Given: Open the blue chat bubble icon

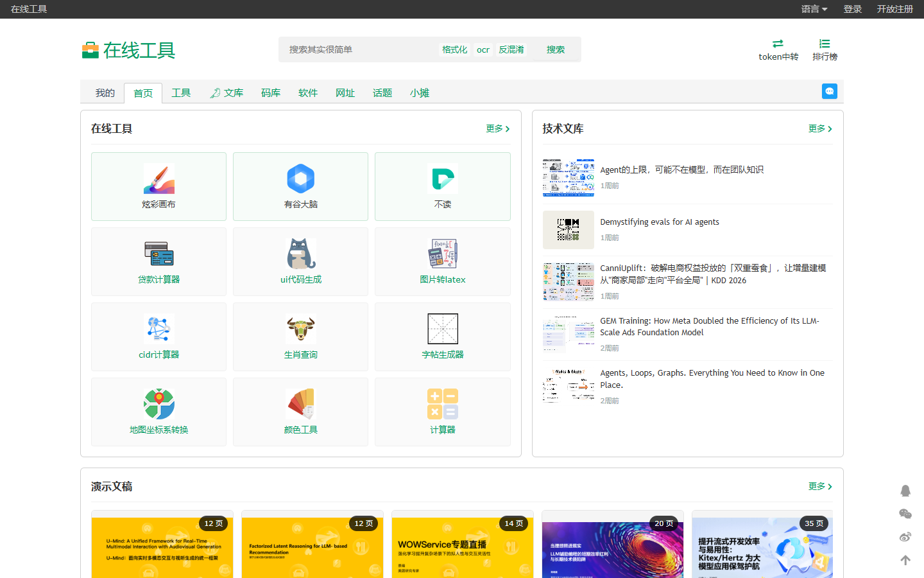Looking at the screenshot, I should pos(830,91).
